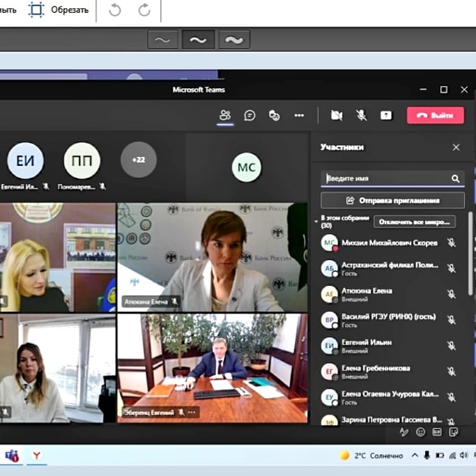Click Отключить все микрофоны button
The image size is (476, 476).
pos(415,222)
